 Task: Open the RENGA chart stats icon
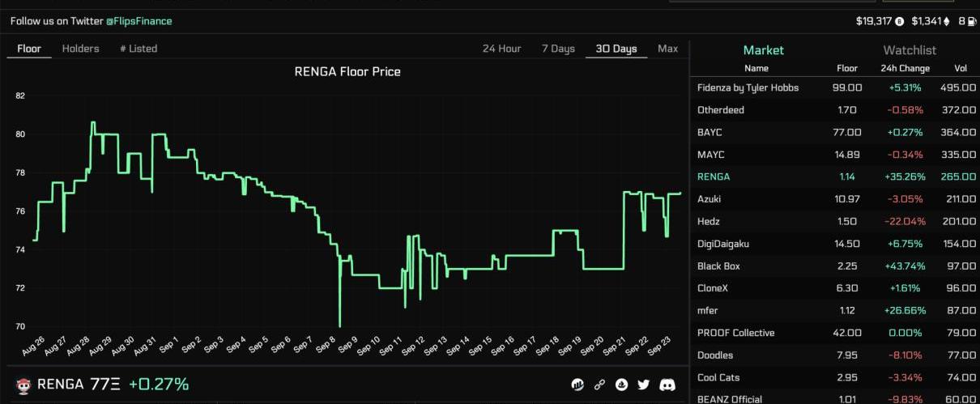(577, 385)
